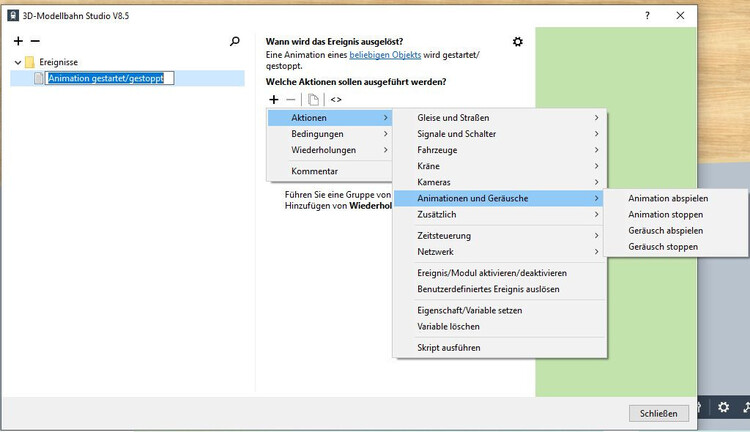
Task: Select the Ereignisse folder icon
Action: [x=30, y=62]
